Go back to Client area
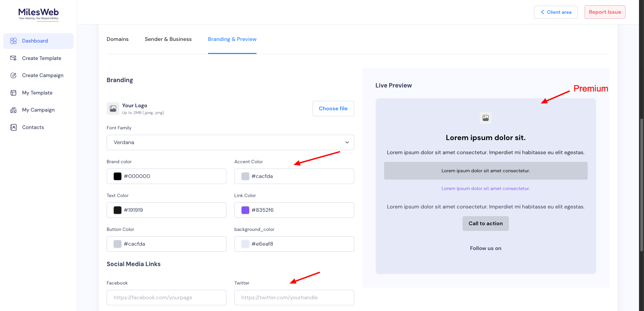Screen dimensions: 644x311 pos(555,12)
